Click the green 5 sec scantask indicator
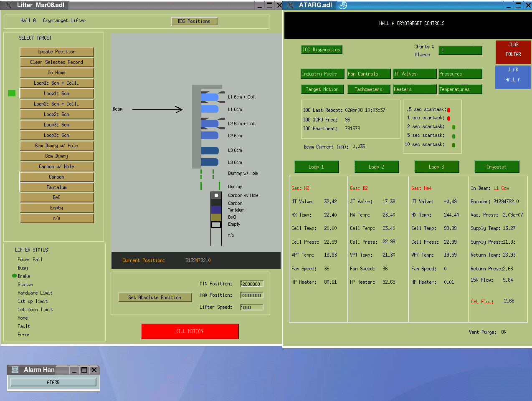Viewport: 532px width, 401px height. pyautogui.click(x=454, y=136)
